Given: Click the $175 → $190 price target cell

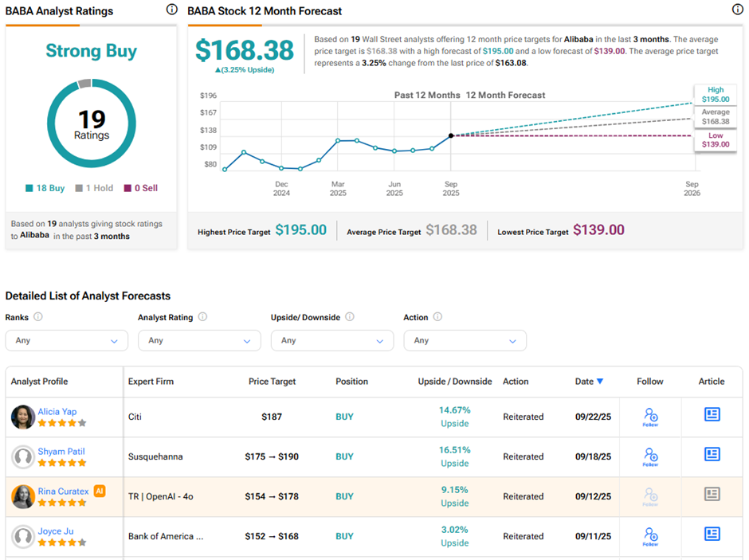Looking at the screenshot, I should click(x=272, y=457).
